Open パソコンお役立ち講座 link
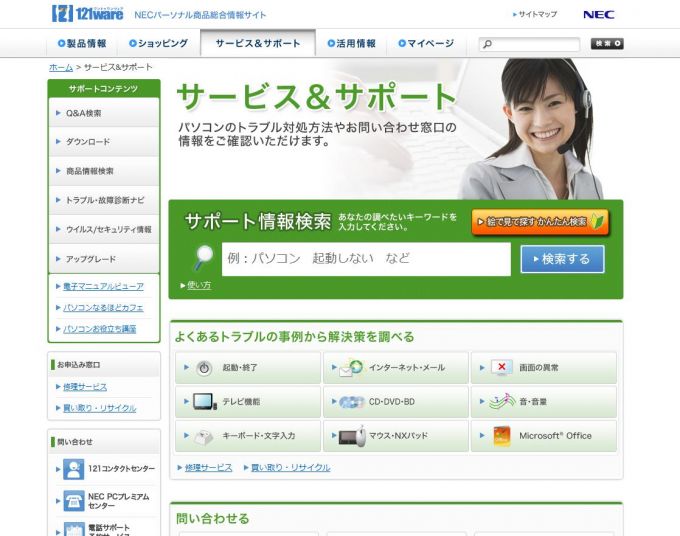Screen dimensions: 680x536 (x=100, y=329)
